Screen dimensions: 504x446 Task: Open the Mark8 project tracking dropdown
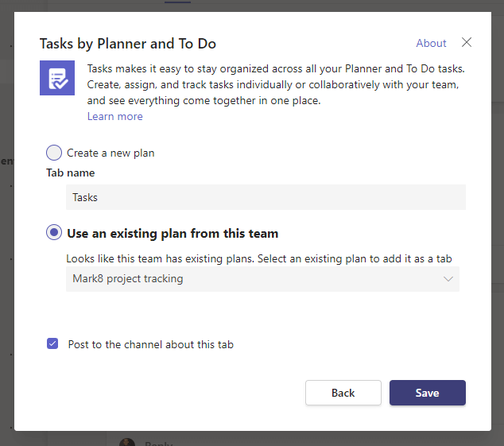262,279
